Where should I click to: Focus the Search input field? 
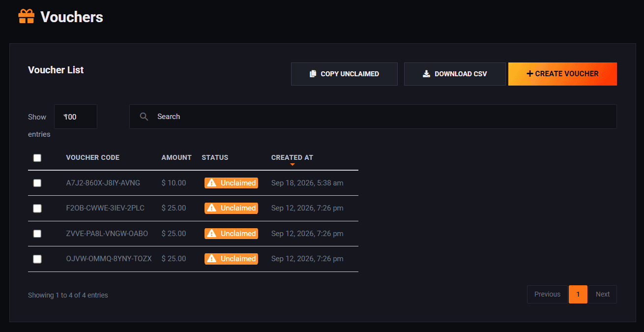[x=373, y=117]
